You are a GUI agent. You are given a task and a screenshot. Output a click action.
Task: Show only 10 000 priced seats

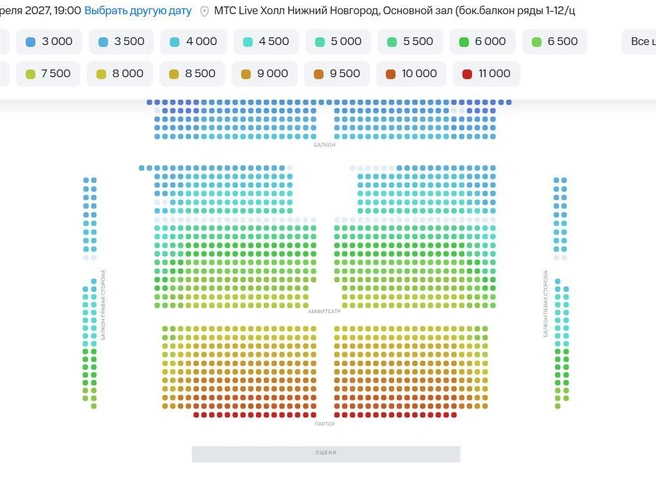pyautogui.click(x=410, y=74)
